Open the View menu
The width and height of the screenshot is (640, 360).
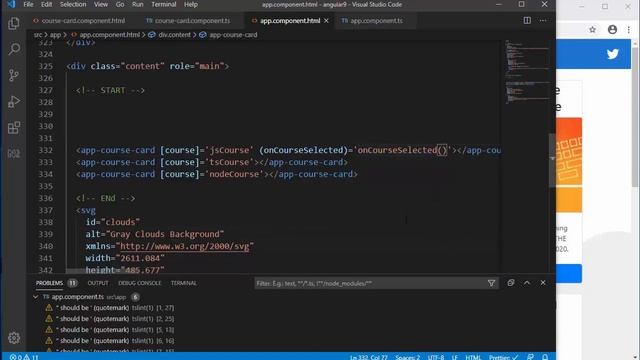[x=101, y=4]
